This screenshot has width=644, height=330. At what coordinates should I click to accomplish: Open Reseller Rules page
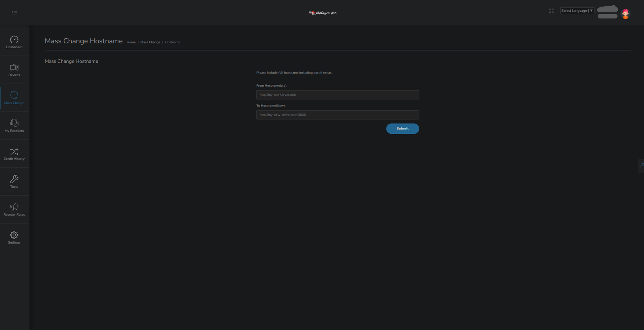[14, 209]
